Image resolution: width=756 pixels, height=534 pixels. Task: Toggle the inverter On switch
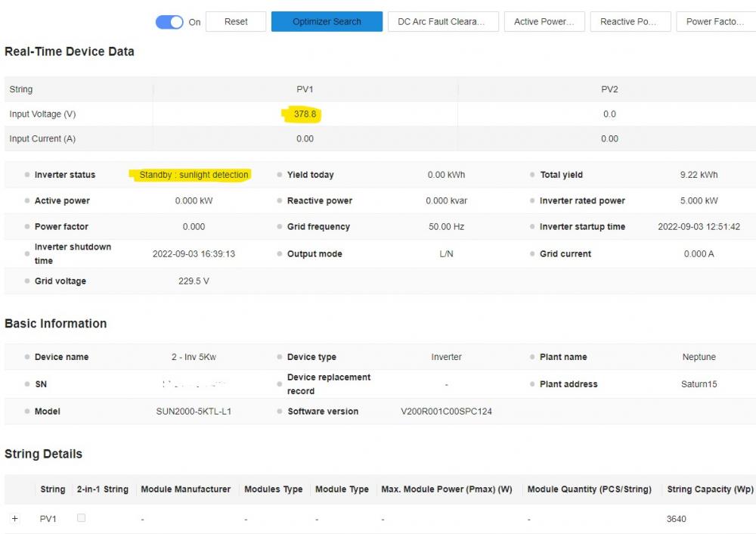(169, 22)
